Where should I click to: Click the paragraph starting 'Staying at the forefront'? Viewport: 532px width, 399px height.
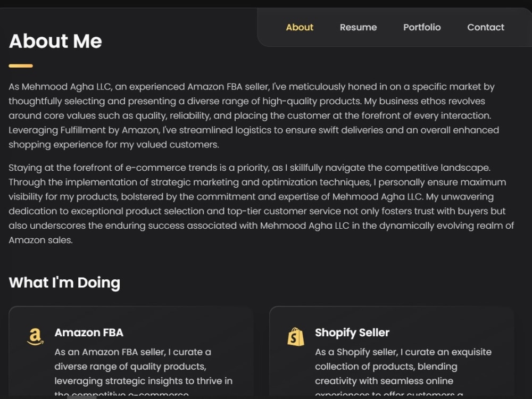point(261,204)
